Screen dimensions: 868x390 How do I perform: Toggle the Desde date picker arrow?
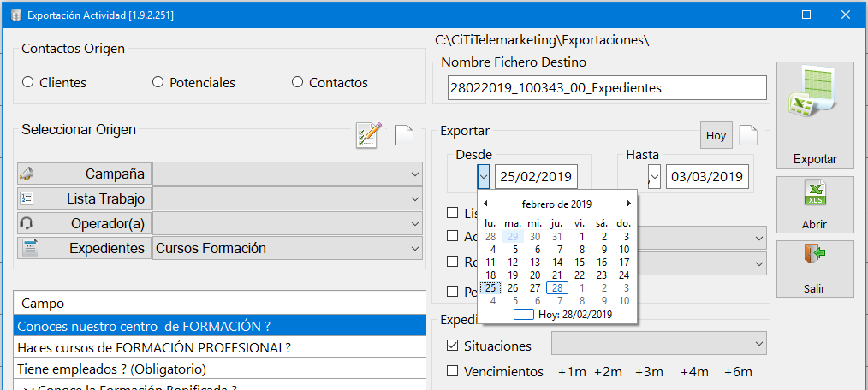[484, 177]
